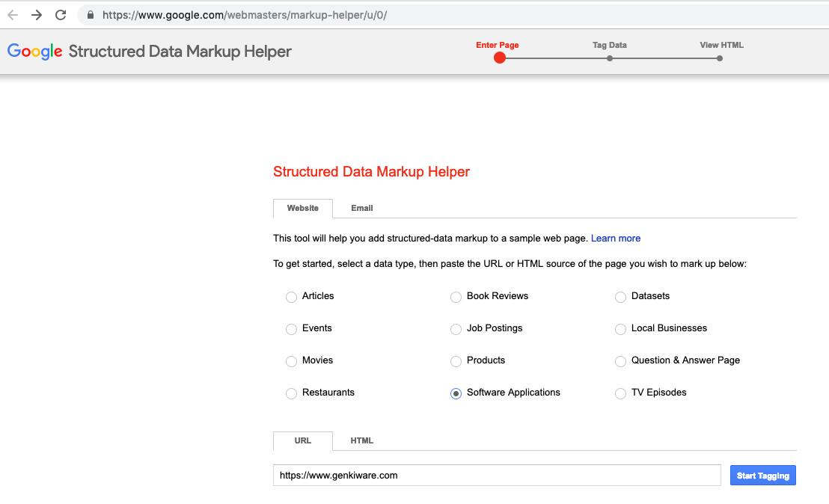Choose Local Businesses data type
The image size is (829, 504).
click(x=620, y=329)
